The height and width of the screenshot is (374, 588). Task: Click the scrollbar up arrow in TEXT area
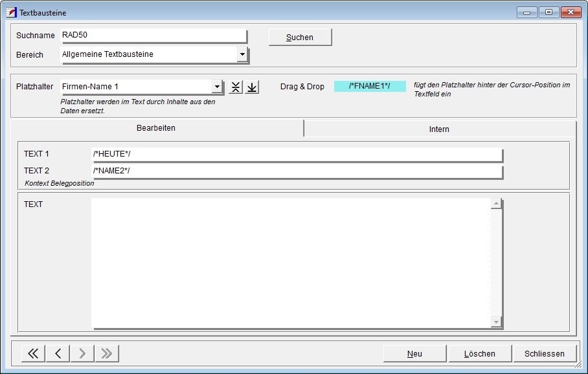coord(496,203)
